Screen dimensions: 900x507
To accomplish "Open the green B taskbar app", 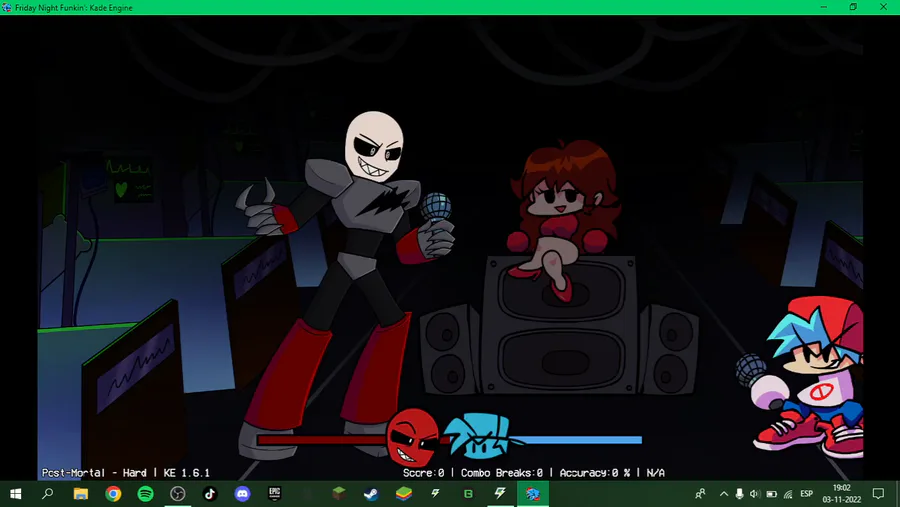I will [x=468, y=494].
